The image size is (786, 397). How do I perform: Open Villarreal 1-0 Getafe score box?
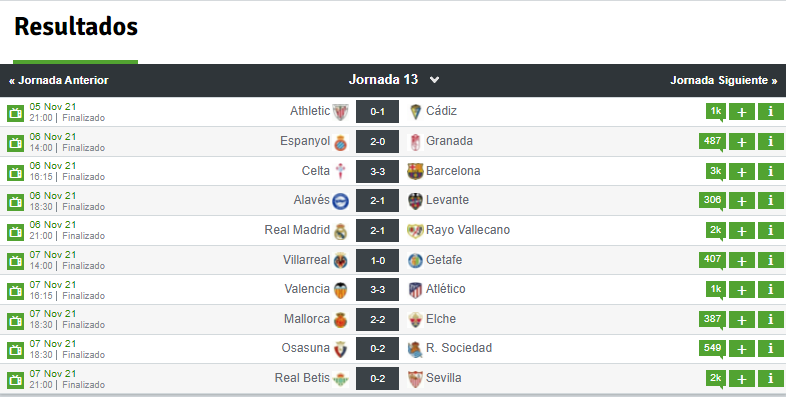pyautogui.click(x=377, y=261)
